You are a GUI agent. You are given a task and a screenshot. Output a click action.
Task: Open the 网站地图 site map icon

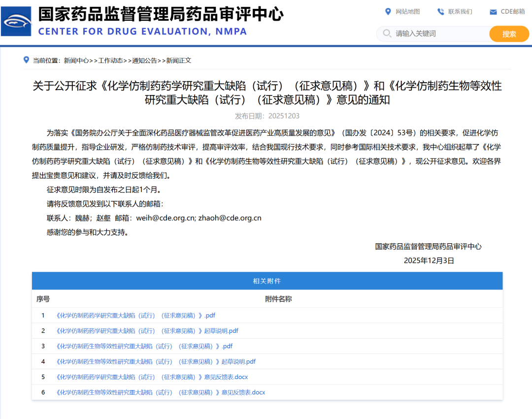tap(389, 11)
